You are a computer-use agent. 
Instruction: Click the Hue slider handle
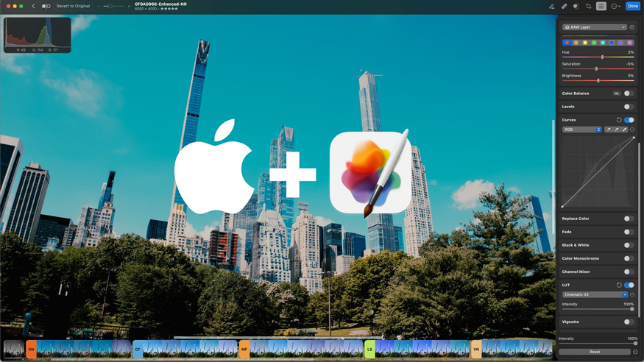tap(603, 57)
